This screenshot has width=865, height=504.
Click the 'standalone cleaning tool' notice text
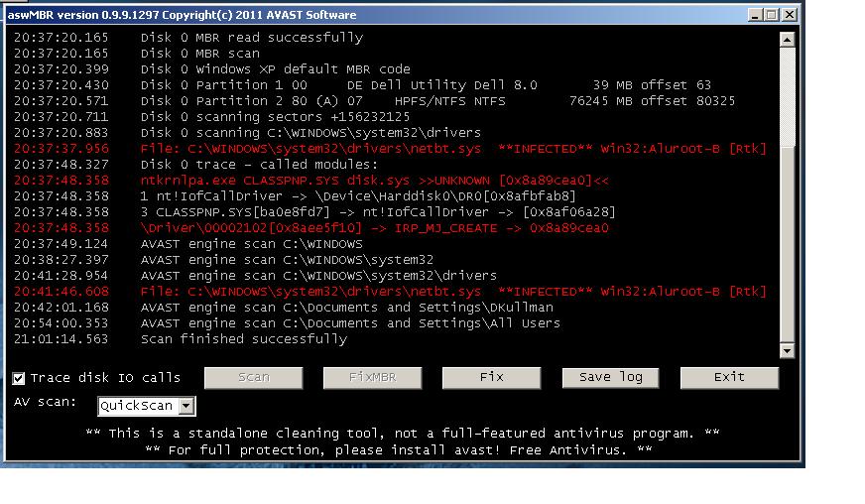coord(403,434)
